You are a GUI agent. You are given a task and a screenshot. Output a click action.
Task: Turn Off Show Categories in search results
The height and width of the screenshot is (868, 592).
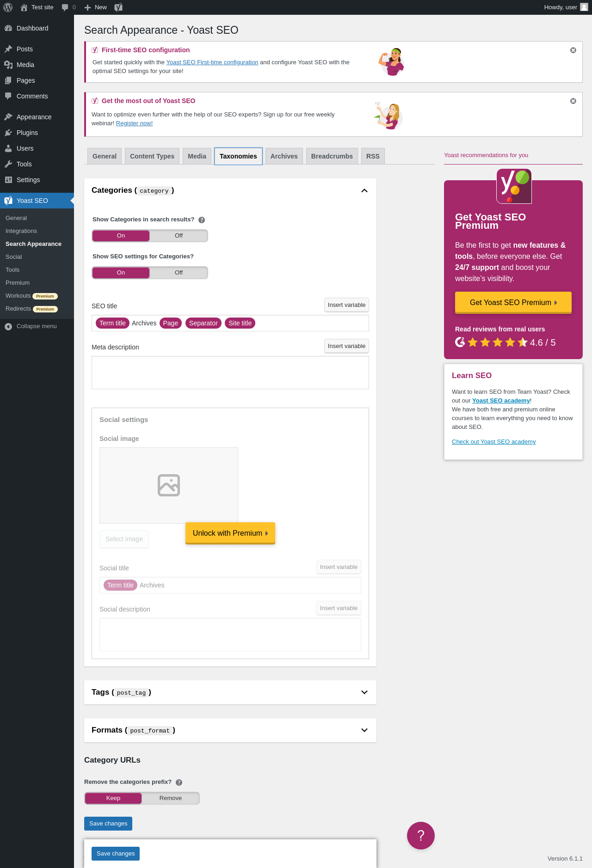(179, 236)
